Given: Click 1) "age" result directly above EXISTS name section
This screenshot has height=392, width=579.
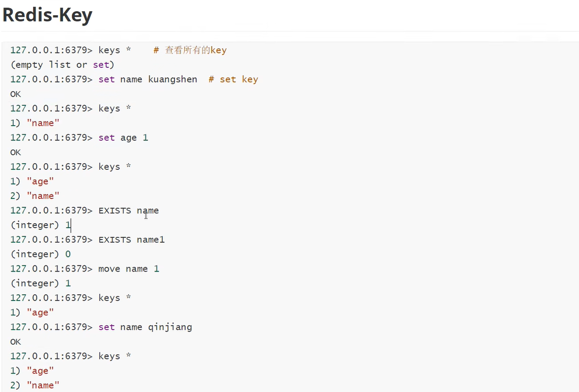Looking at the screenshot, I should click(x=32, y=182).
